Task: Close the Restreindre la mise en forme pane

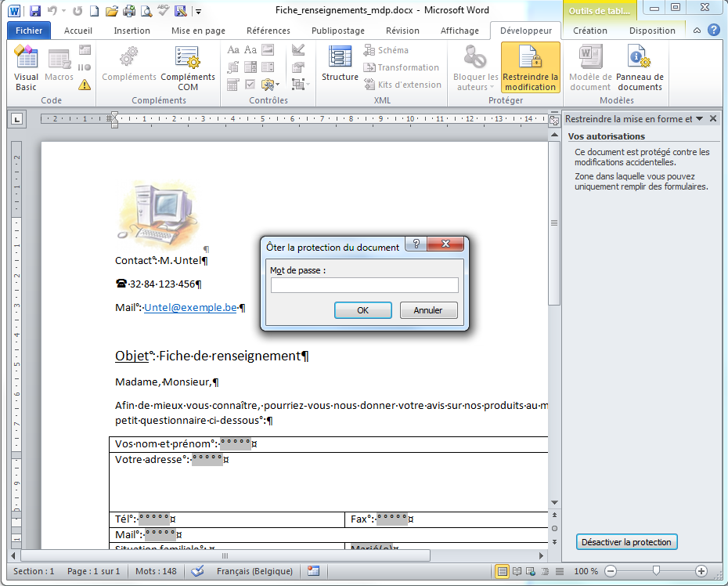Action: pos(713,118)
